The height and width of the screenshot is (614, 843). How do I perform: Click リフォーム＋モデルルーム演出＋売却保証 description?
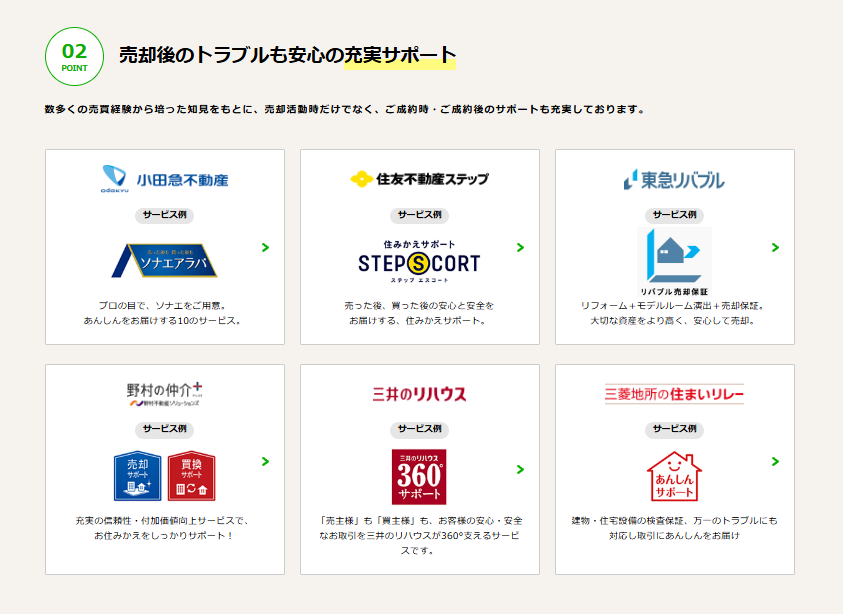click(x=674, y=313)
